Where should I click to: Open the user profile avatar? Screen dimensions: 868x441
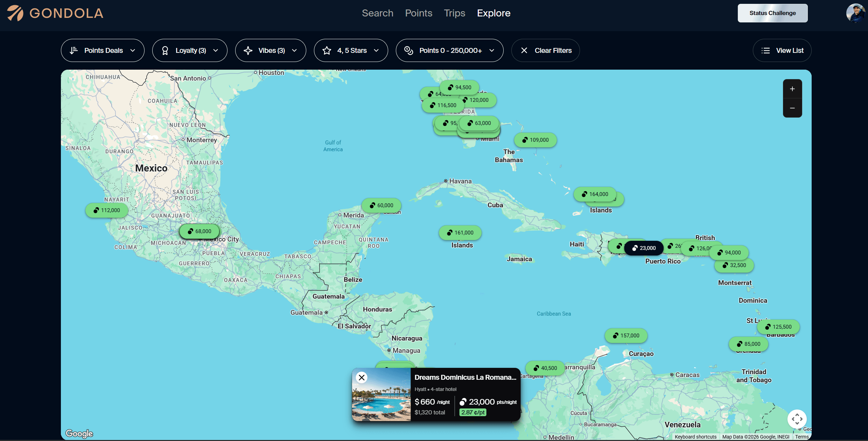(x=855, y=13)
